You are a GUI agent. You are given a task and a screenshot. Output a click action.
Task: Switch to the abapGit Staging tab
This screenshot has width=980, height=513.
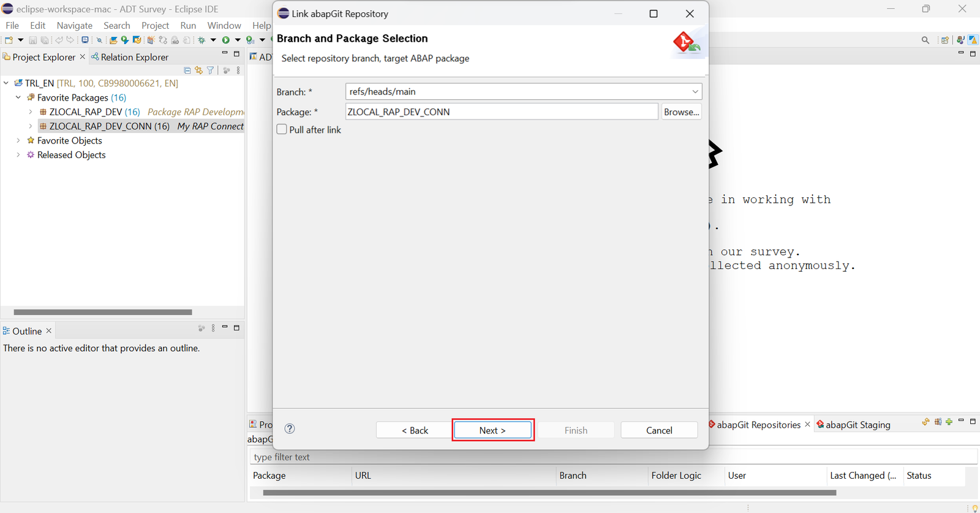[x=853, y=425]
